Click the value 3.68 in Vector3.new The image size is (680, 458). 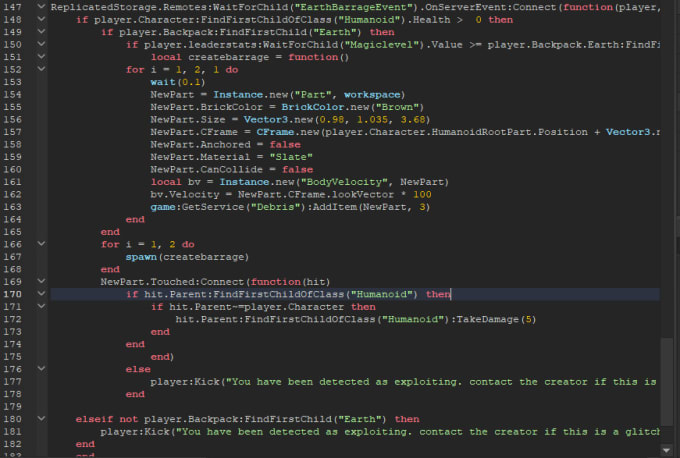(x=412, y=120)
